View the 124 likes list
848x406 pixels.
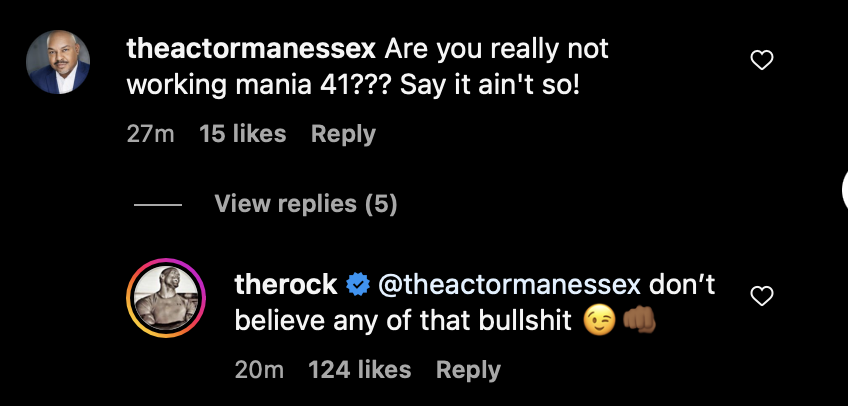[x=359, y=370]
